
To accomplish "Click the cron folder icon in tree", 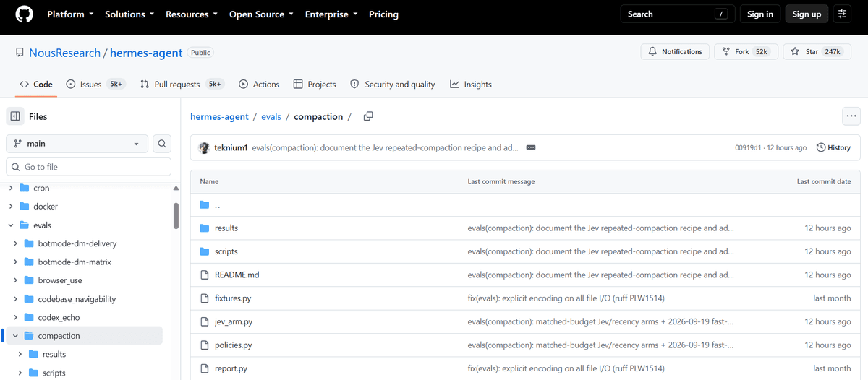I will coord(25,188).
